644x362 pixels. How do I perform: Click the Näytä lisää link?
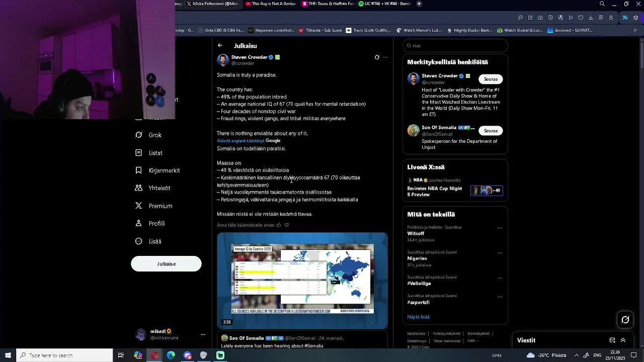pos(418,317)
